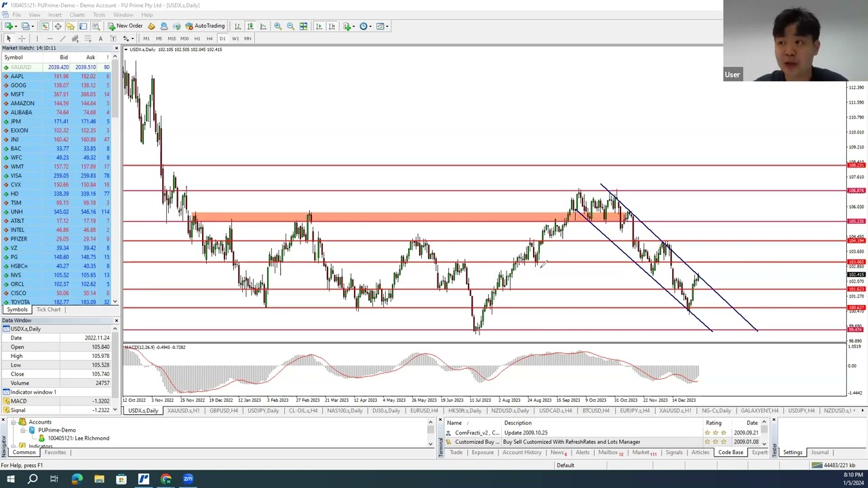Select the AAPL symbol row

58,76
